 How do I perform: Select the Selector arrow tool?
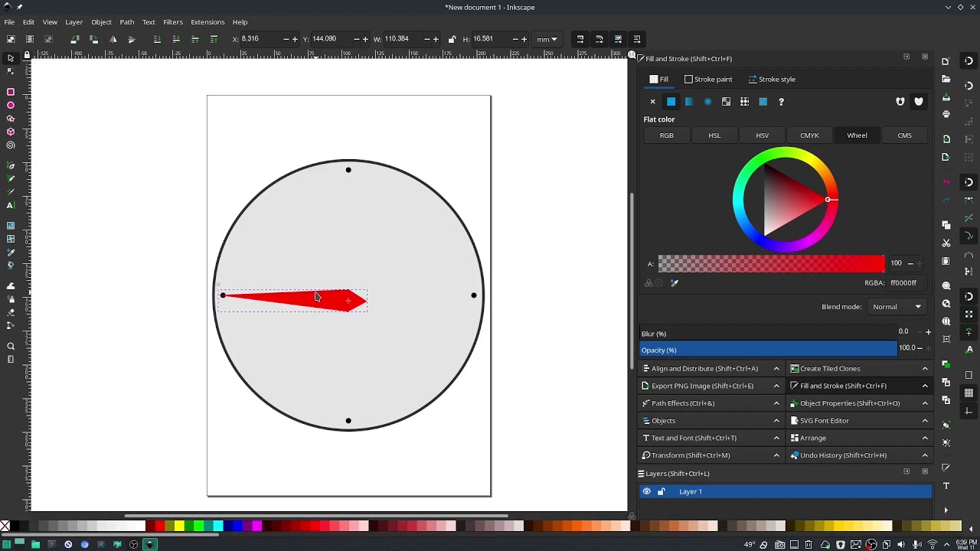[x=11, y=58]
